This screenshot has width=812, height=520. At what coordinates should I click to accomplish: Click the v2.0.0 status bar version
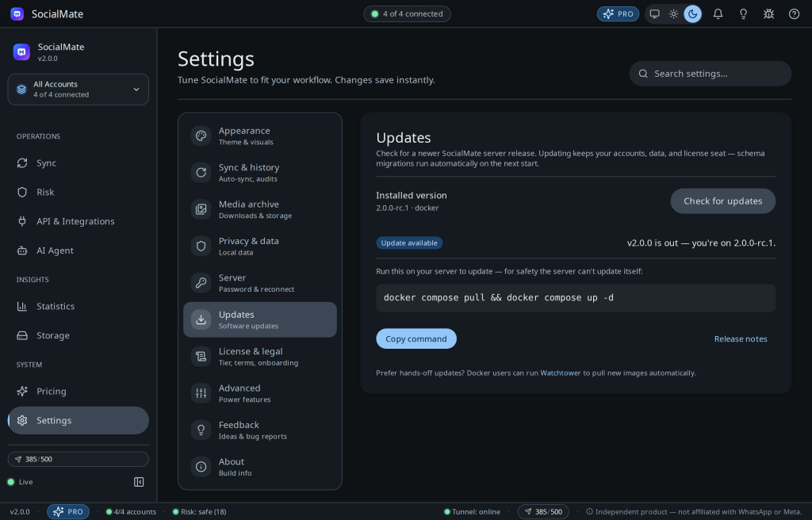pos(20,512)
